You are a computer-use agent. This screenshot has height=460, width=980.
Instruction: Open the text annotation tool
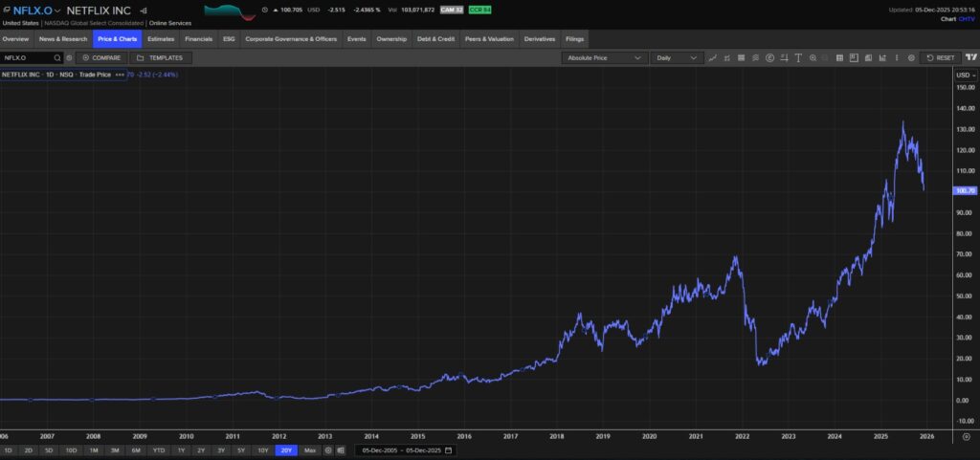pos(797,57)
